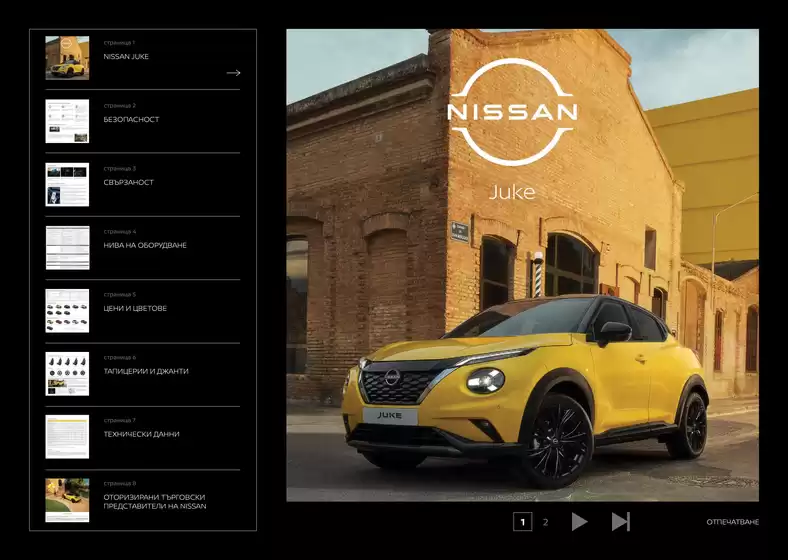Select page number 2
This screenshot has width=788, height=560.
coord(545,522)
